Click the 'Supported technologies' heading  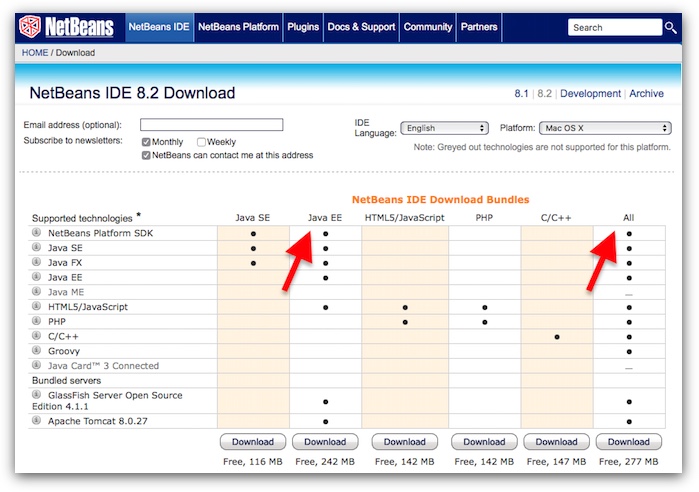[82, 218]
